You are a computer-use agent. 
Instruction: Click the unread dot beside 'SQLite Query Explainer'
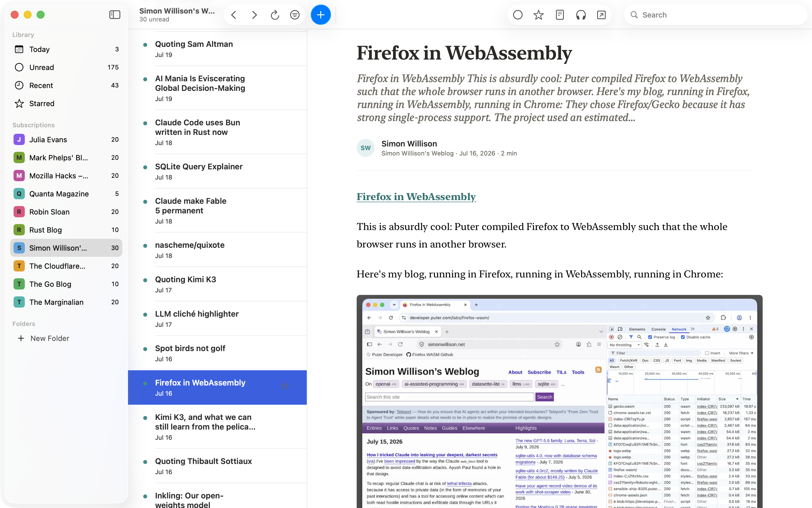(145, 167)
